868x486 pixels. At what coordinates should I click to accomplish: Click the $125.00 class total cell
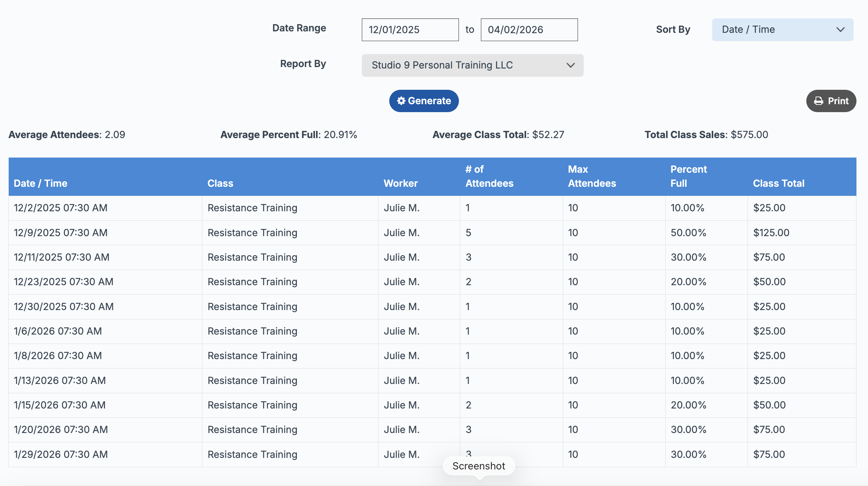coord(771,233)
